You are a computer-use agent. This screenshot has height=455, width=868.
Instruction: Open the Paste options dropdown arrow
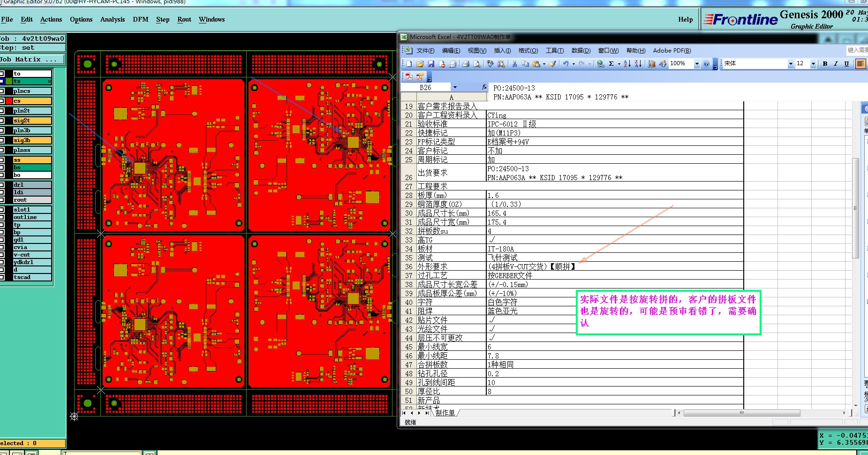(544, 64)
